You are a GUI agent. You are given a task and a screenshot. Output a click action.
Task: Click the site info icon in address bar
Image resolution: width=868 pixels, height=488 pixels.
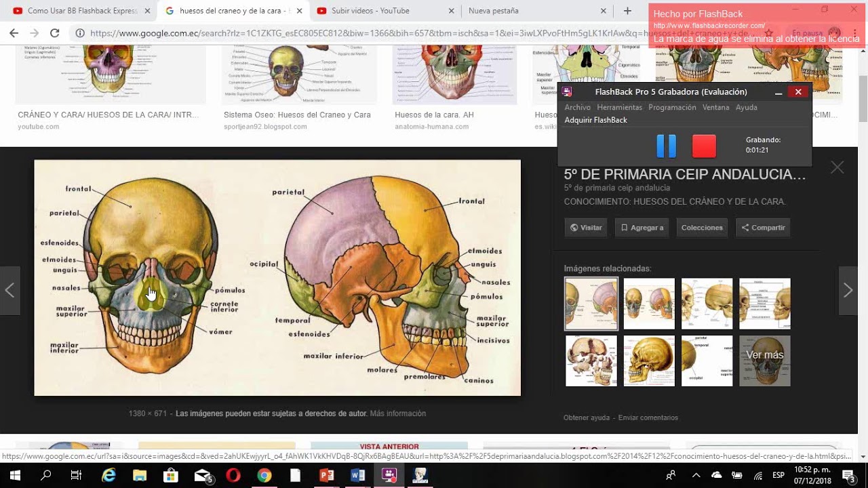point(80,33)
